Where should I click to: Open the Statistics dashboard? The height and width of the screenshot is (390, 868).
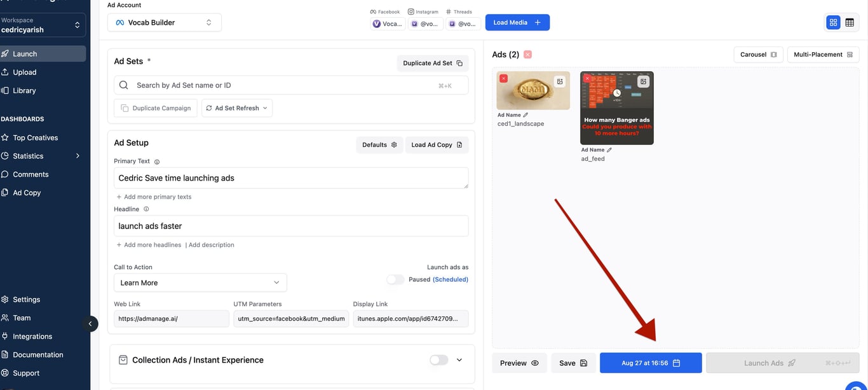pyautogui.click(x=28, y=156)
